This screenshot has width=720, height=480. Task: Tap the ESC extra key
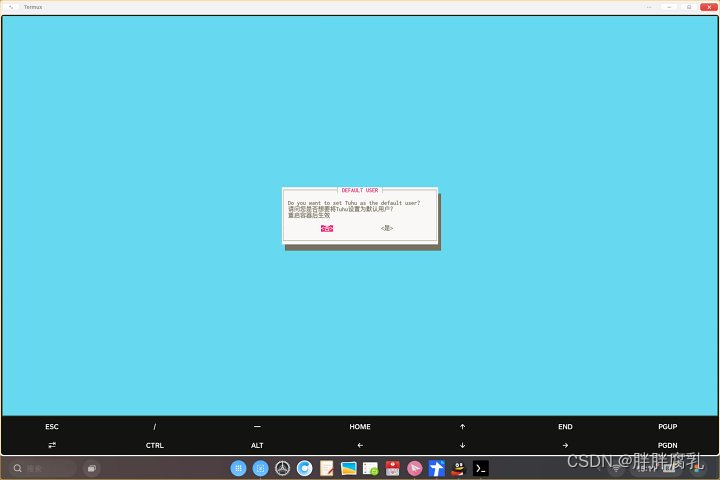point(52,427)
